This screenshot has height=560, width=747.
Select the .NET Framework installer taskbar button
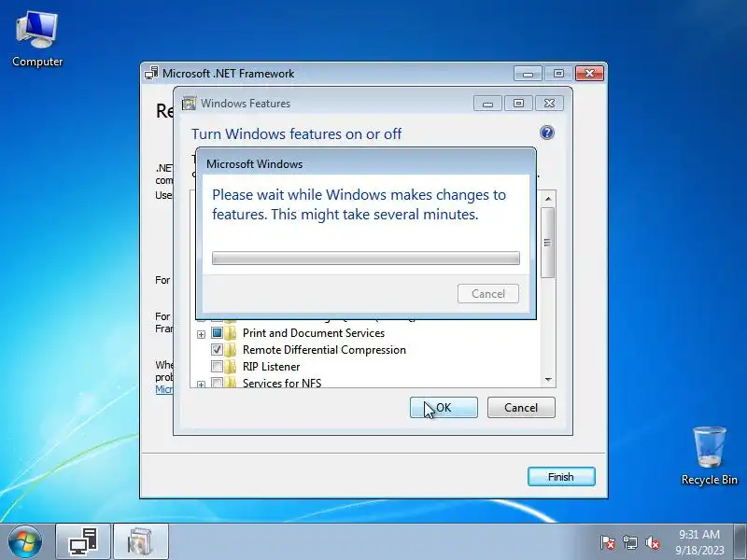point(83,542)
